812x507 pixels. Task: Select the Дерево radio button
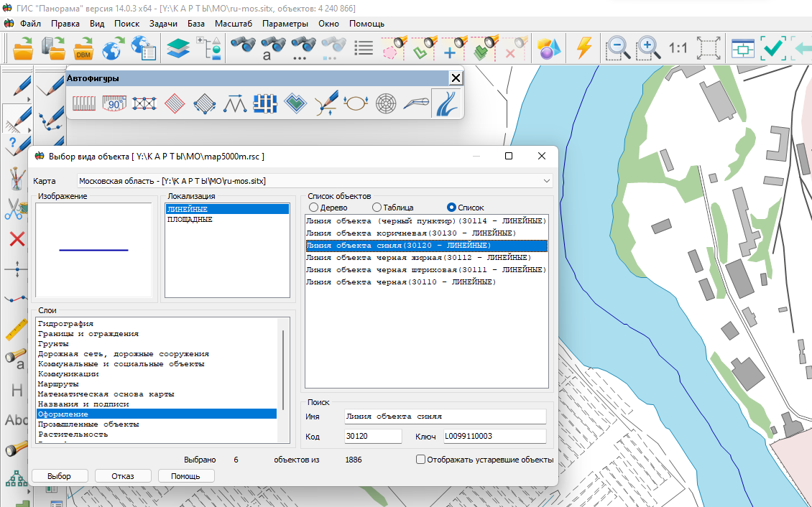point(313,208)
